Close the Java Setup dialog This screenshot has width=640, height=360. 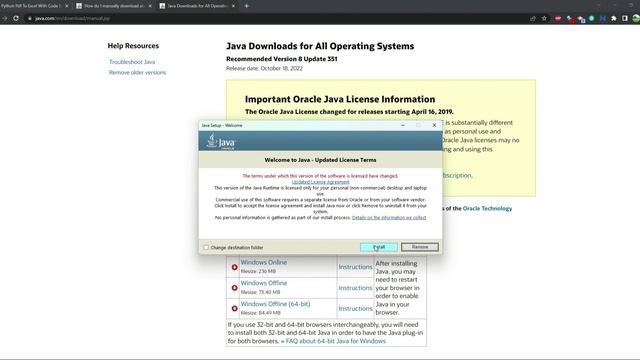pos(434,125)
